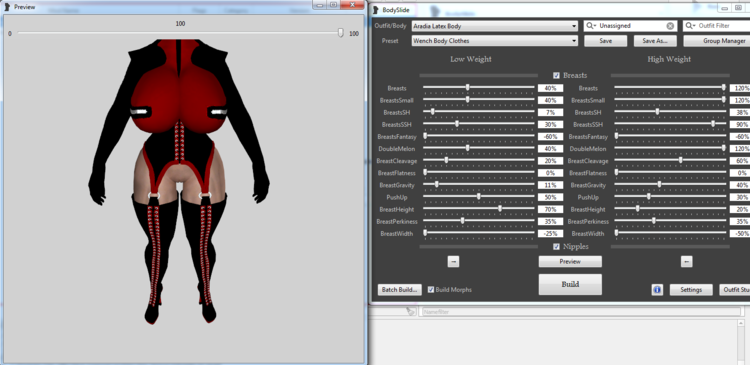Uncheck the Build Morphs checkbox

tap(431, 289)
